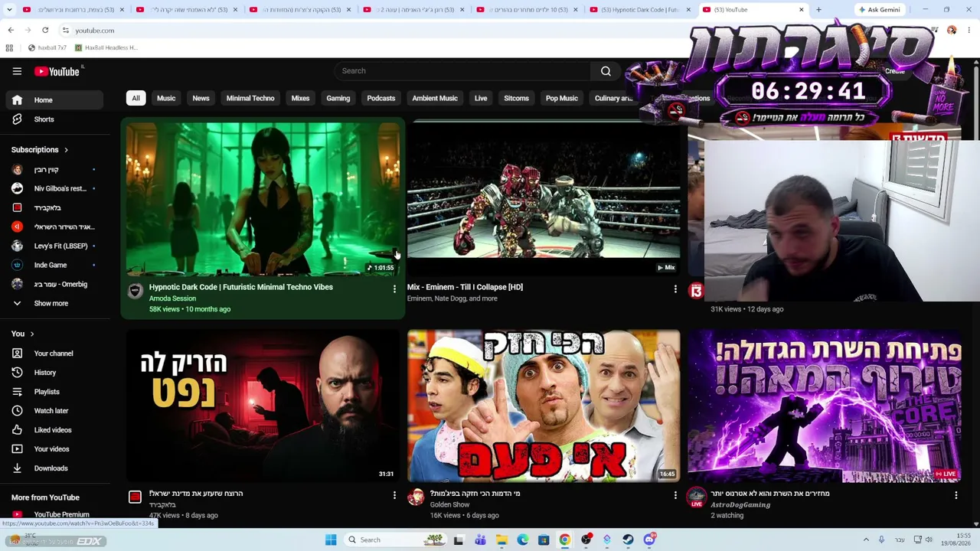Open Golden Show channel avatar

416,497
